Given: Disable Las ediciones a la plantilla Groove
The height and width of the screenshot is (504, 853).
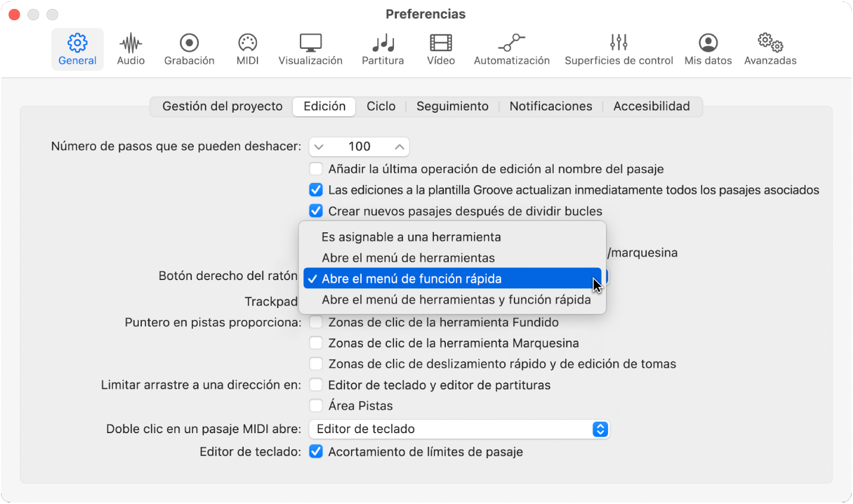Looking at the screenshot, I should pos(316,190).
